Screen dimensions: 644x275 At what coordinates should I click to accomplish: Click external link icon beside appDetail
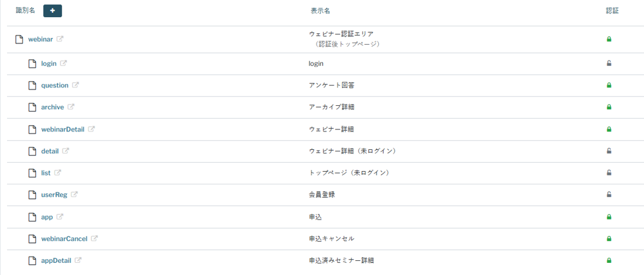click(x=78, y=260)
